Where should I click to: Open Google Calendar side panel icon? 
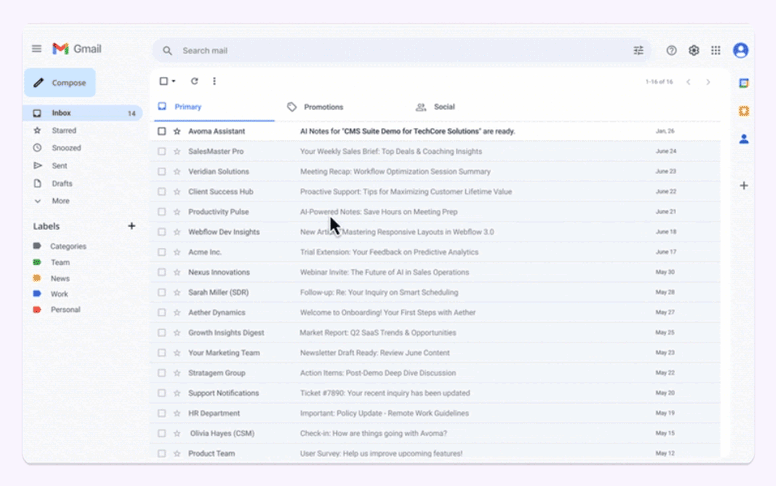[x=744, y=83]
